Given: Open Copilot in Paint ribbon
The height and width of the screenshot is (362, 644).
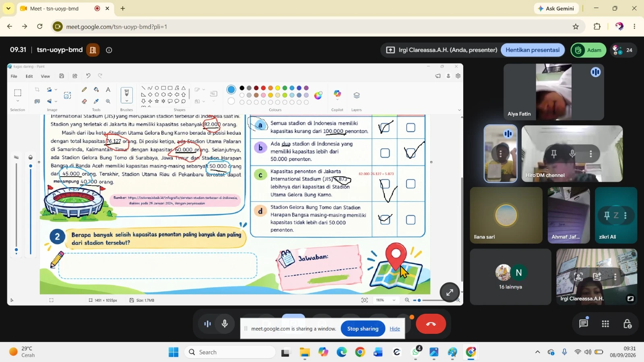Looking at the screenshot, I should click(337, 94).
